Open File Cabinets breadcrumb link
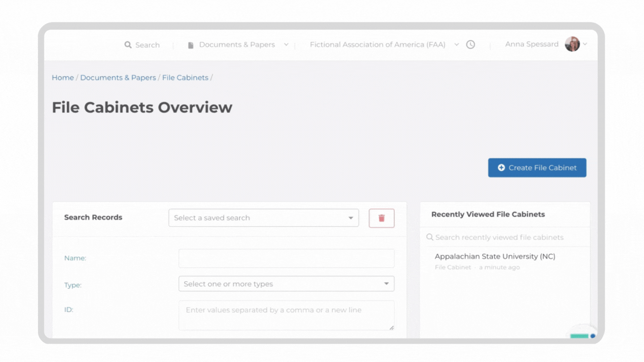Viewport: 644px width, 362px height. tap(185, 78)
